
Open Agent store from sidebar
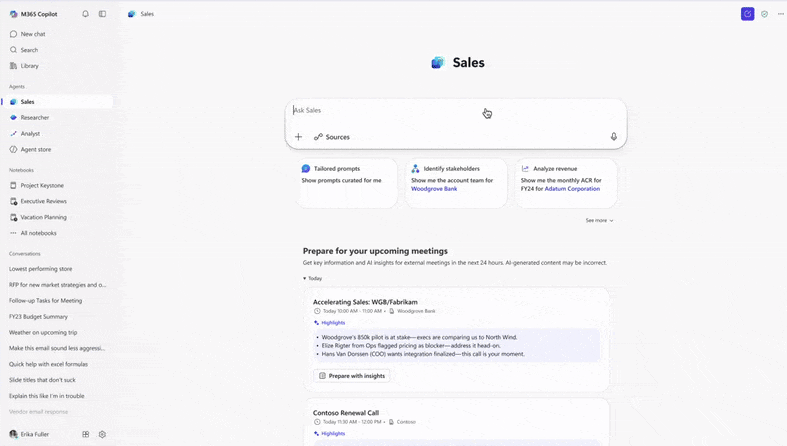point(36,149)
